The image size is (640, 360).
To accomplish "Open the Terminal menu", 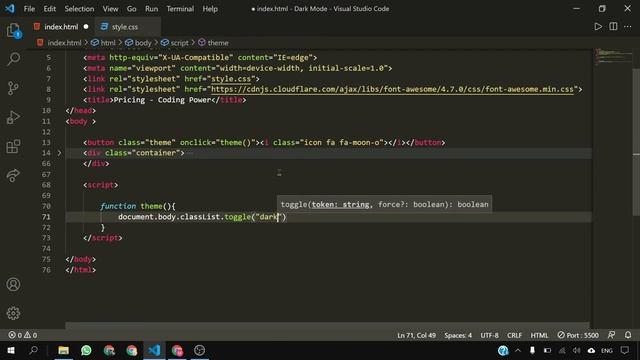I will pos(180,9).
